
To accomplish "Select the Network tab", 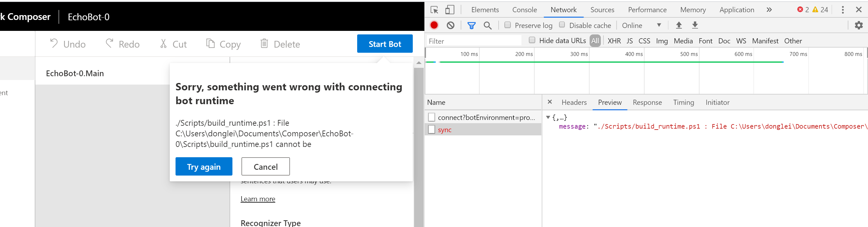I will click(x=563, y=10).
